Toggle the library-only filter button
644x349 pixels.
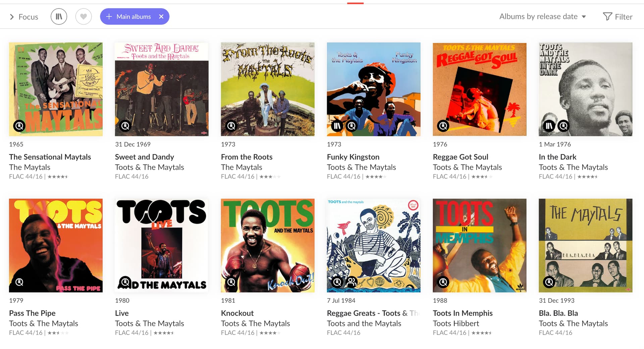(59, 16)
